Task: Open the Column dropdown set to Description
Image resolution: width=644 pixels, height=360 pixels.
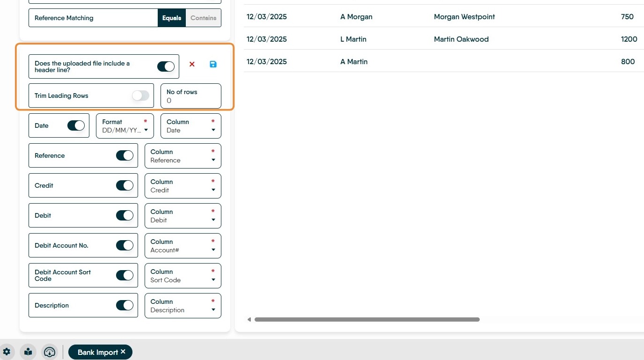Action: point(183,306)
